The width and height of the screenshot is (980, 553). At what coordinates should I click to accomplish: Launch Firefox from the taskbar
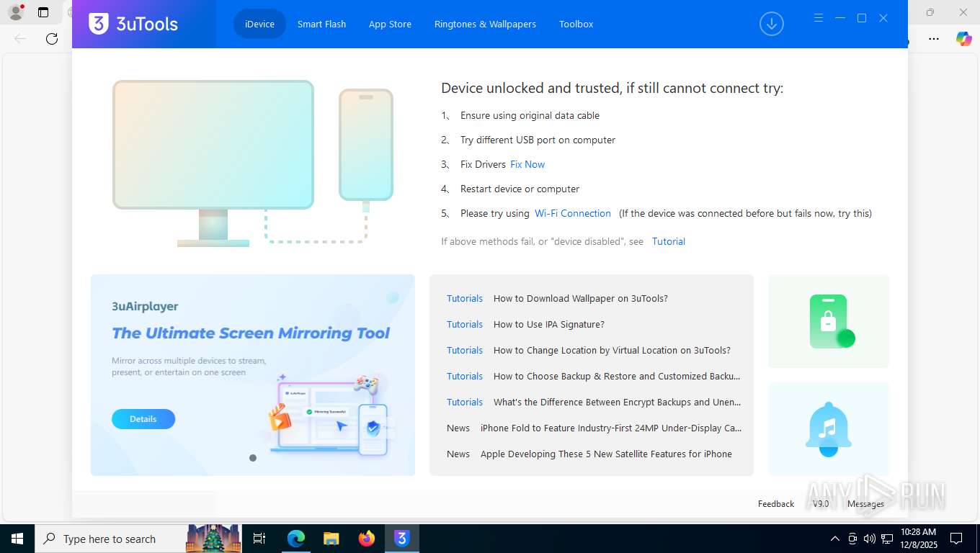[367, 539]
